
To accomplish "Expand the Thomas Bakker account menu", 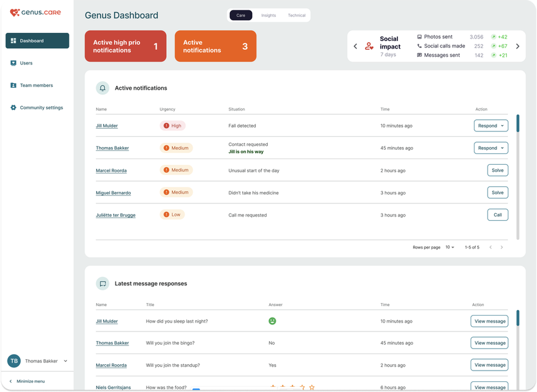I will [66, 361].
